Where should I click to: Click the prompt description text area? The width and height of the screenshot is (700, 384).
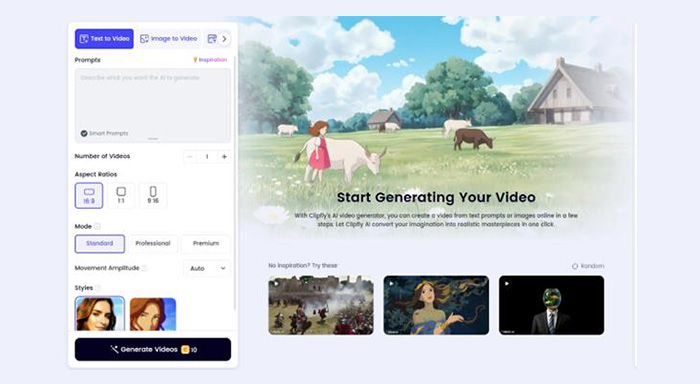pyautogui.click(x=153, y=105)
